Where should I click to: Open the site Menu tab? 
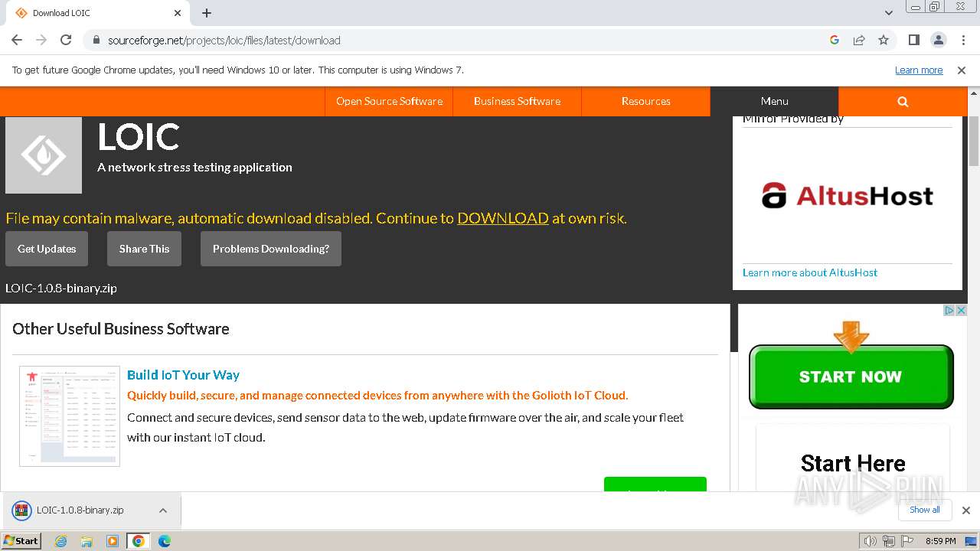774,101
